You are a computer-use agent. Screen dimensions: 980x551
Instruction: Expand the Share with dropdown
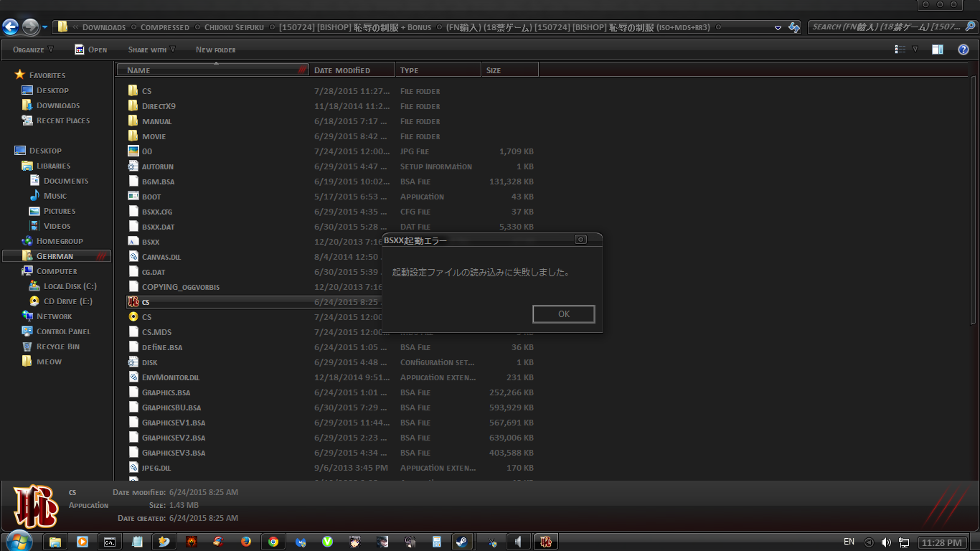click(x=151, y=50)
